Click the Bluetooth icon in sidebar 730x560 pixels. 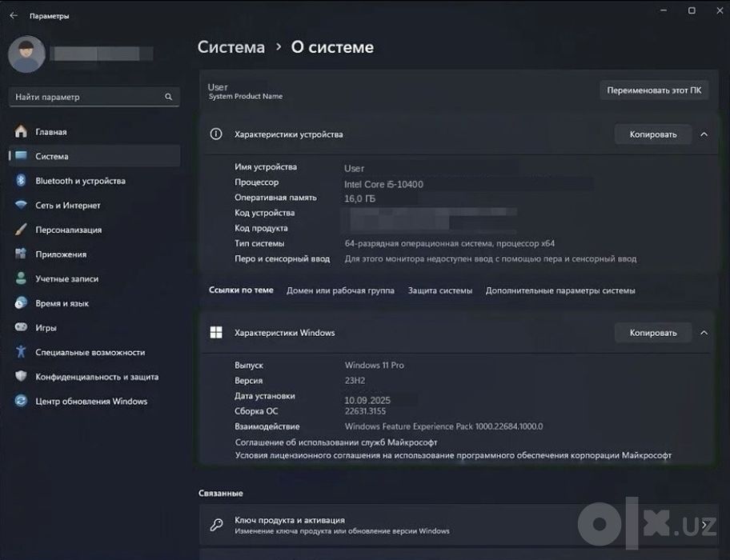21,181
